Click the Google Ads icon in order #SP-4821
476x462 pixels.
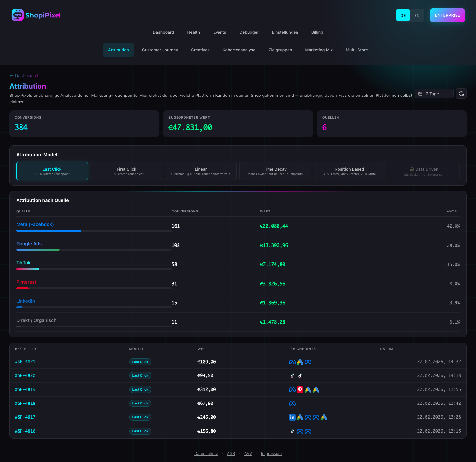click(300, 362)
